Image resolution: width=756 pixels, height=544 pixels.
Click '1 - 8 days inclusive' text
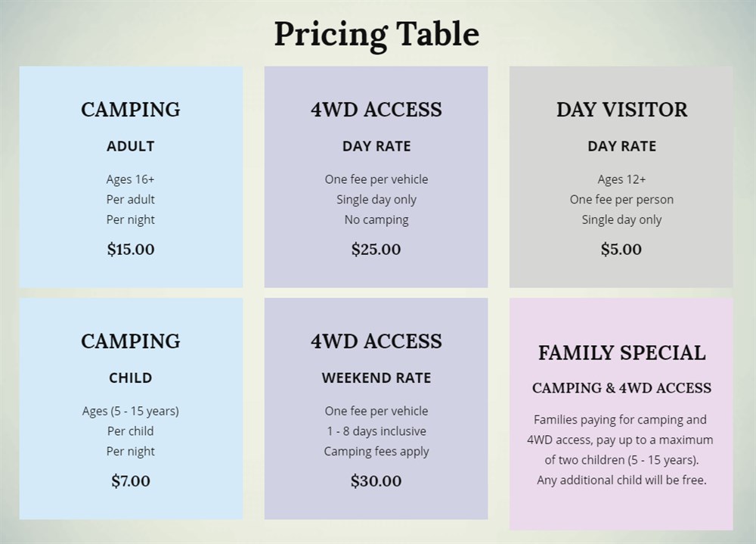click(x=376, y=431)
